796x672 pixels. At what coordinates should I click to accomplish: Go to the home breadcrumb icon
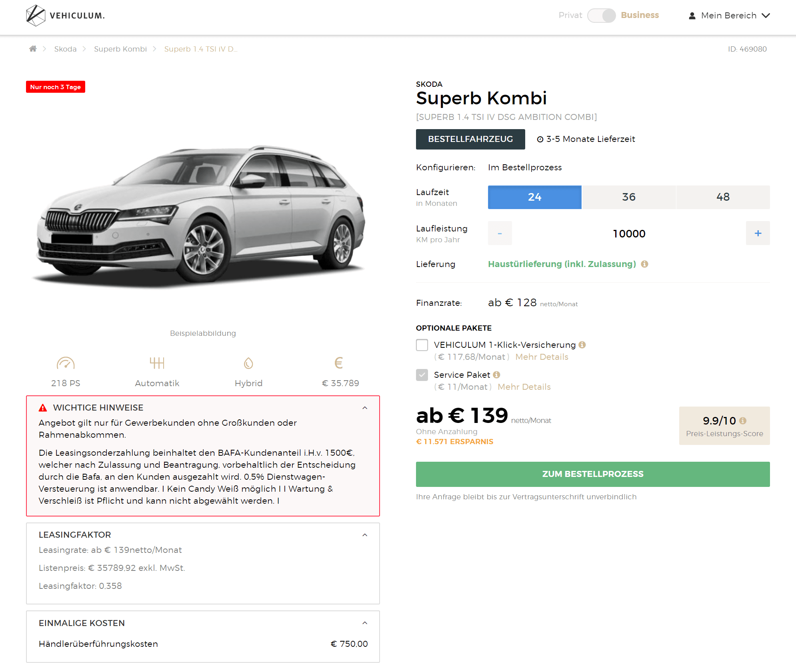click(x=33, y=49)
